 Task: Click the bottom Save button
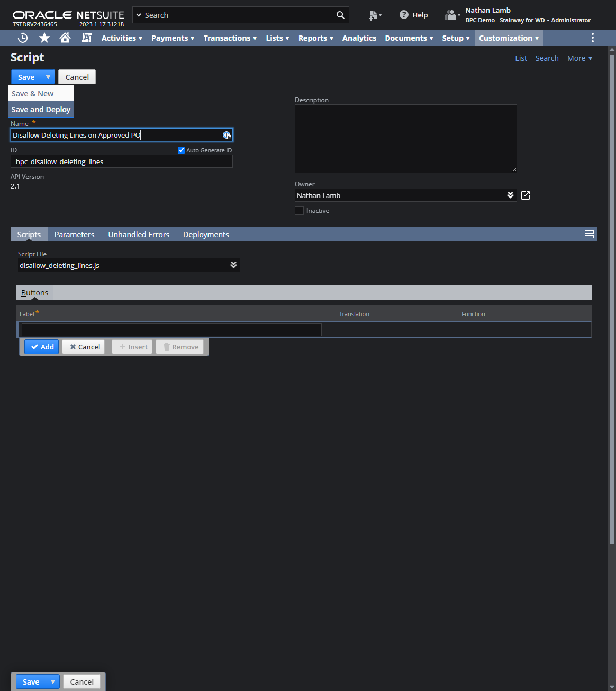(x=31, y=681)
